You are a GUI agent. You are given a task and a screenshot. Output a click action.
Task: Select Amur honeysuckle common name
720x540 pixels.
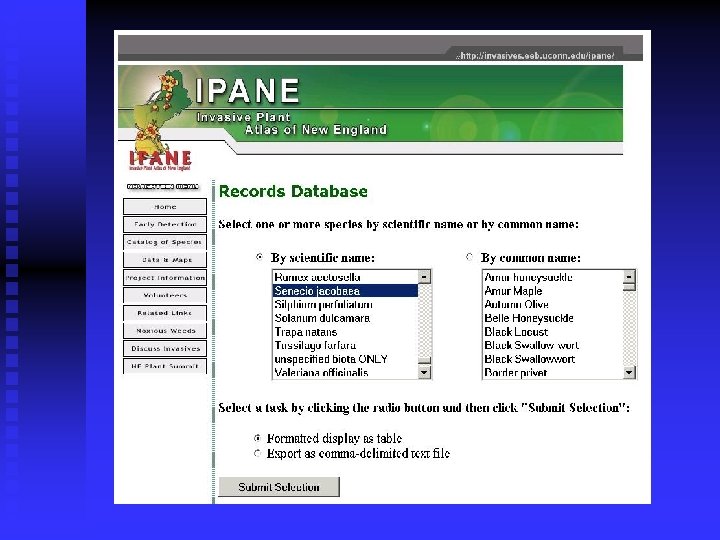[553, 277]
